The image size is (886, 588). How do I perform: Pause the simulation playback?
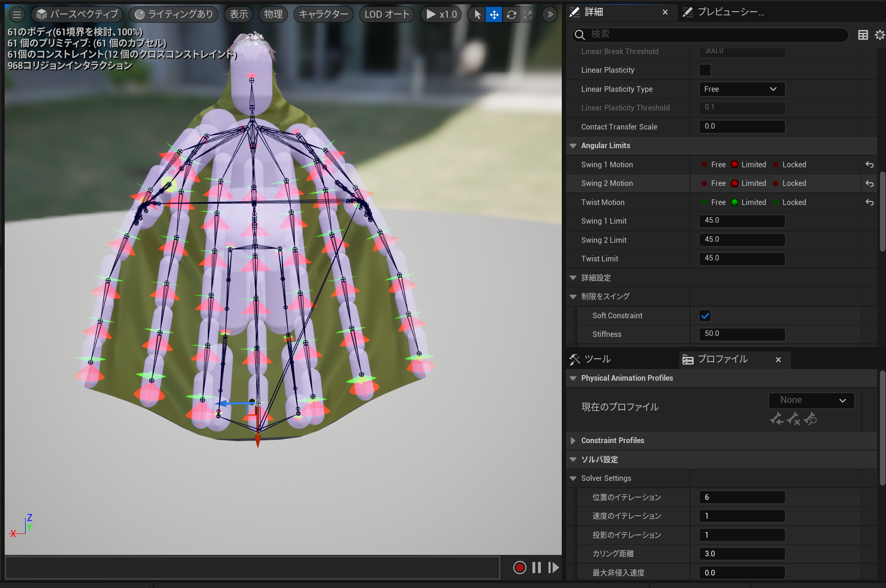(537, 567)
